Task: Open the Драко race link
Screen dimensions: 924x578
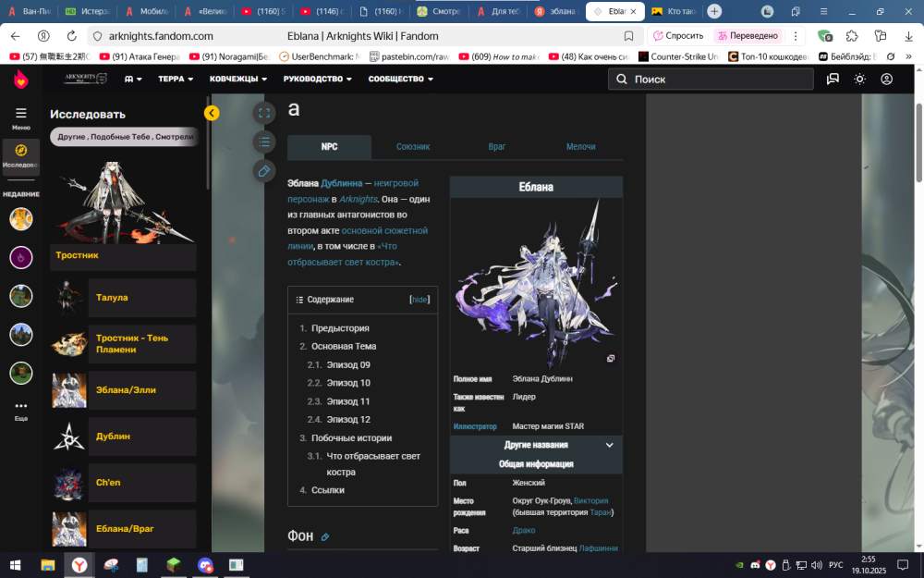Action: pyautogui.click(x=524, y=530)
